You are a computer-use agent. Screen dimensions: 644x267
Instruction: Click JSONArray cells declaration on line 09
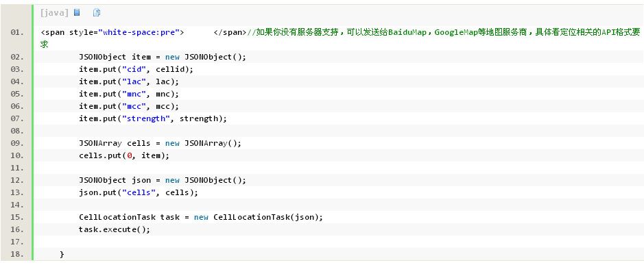pos(160,144)
